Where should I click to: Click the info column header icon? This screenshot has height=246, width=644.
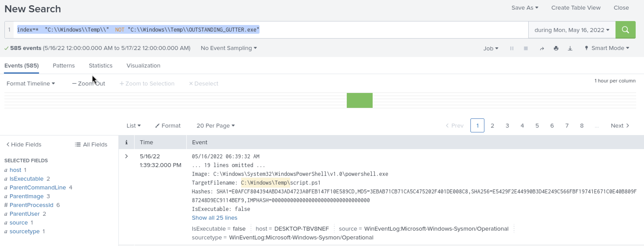coord(126,142)
